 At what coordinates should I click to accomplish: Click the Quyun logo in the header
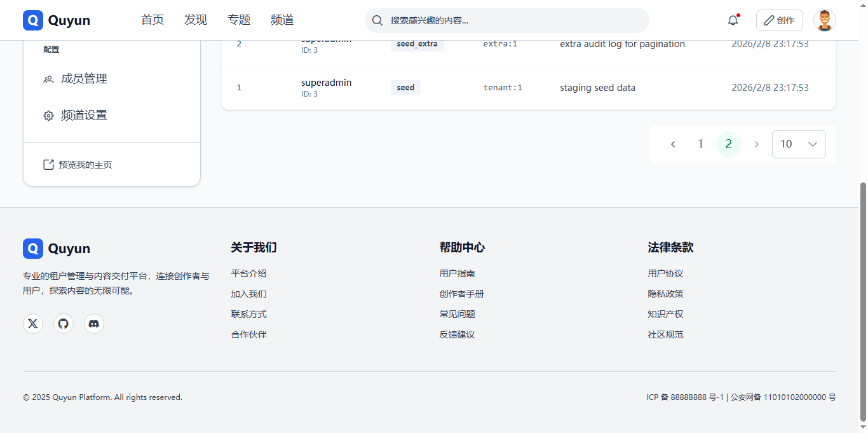coord(56,20)
